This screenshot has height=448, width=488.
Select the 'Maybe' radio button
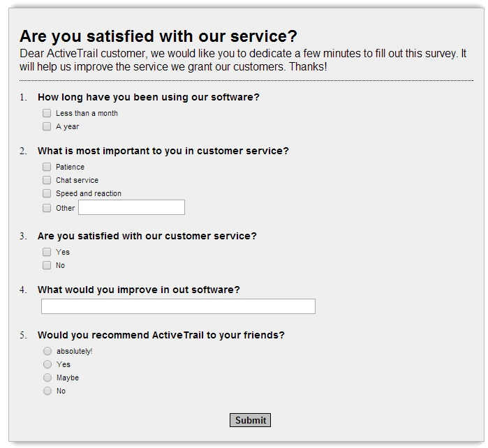coord(47,378)
